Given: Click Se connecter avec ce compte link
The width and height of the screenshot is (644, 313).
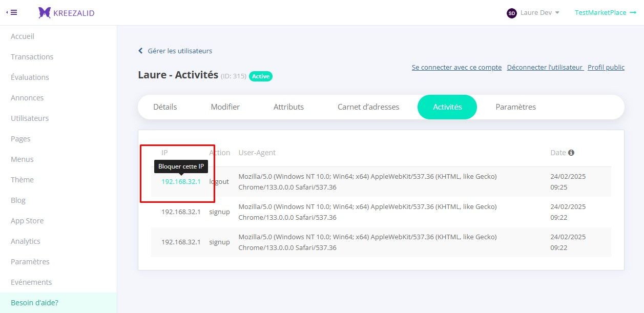Looking at the screenshot, I should 456,67.
